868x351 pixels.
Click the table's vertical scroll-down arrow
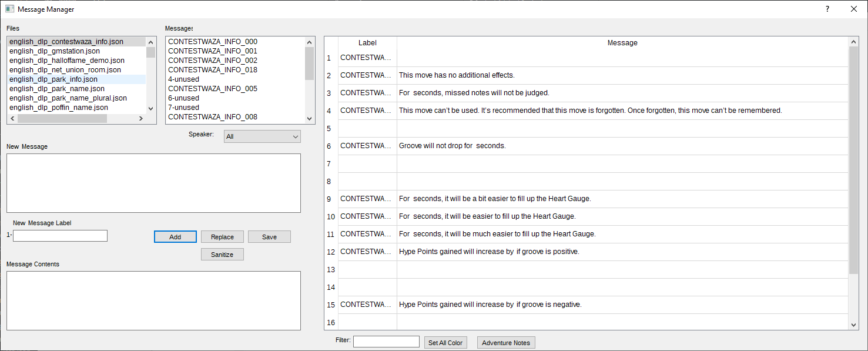pyautogui.click(x=854, y=325)
